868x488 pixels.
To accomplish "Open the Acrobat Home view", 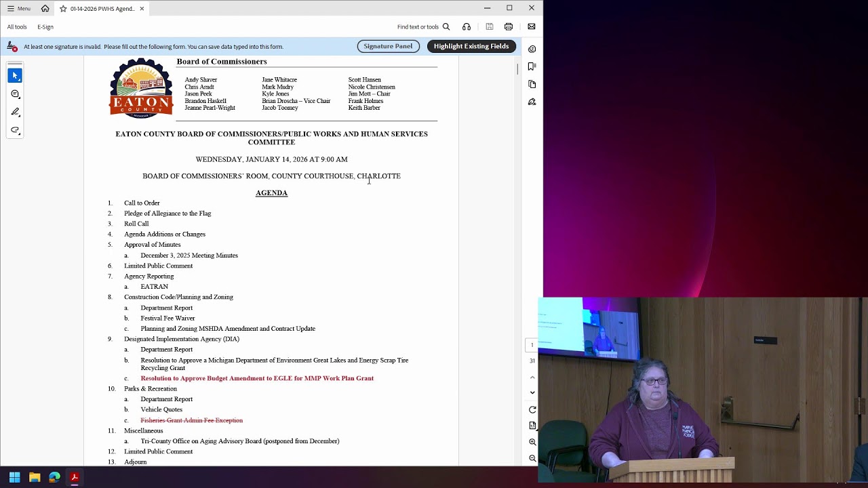I will [45, 8].
